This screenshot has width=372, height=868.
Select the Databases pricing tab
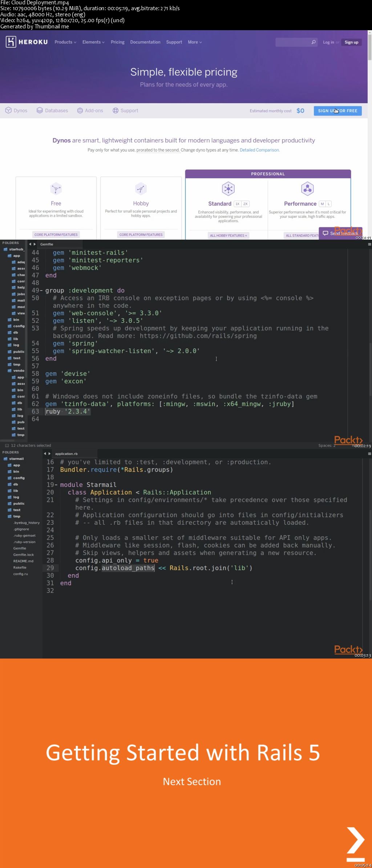coord(52,111)
